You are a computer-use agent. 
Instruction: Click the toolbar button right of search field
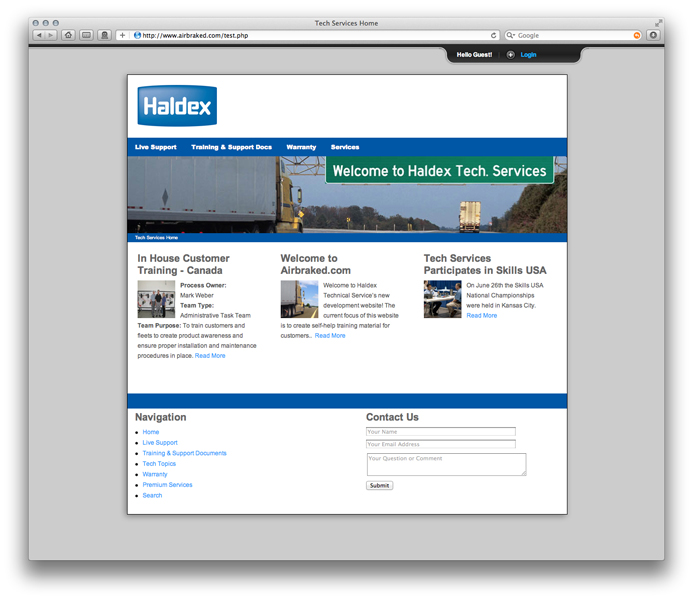coord(653,35)
